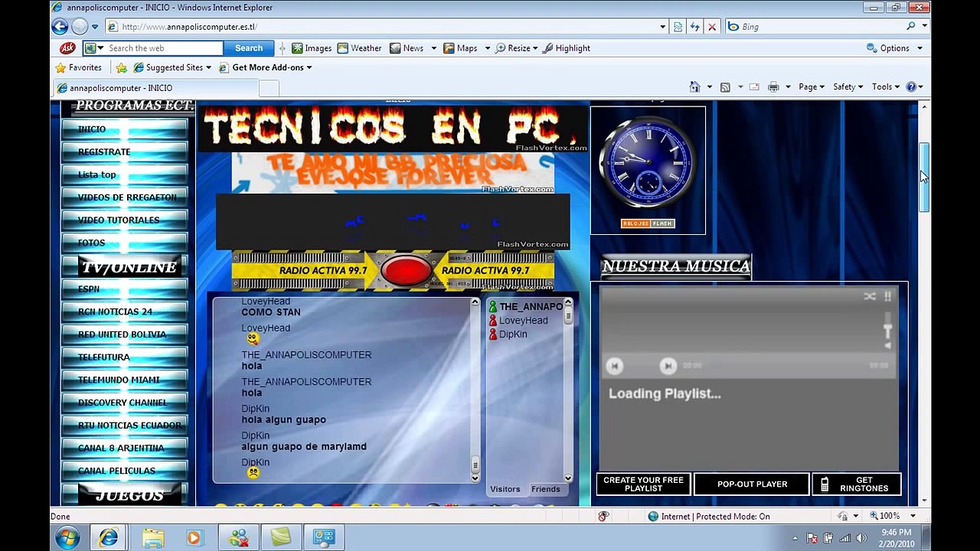Open the recent pages dropdown arrow

[95, 27]
